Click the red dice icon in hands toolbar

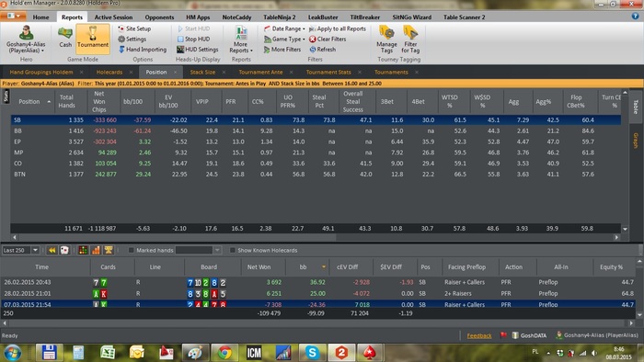[64, 250]
